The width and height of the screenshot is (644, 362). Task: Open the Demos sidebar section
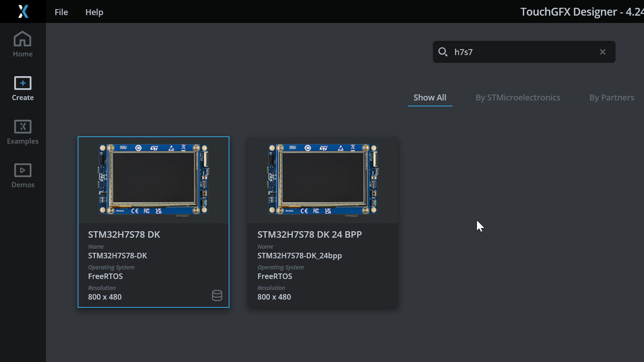22,176
